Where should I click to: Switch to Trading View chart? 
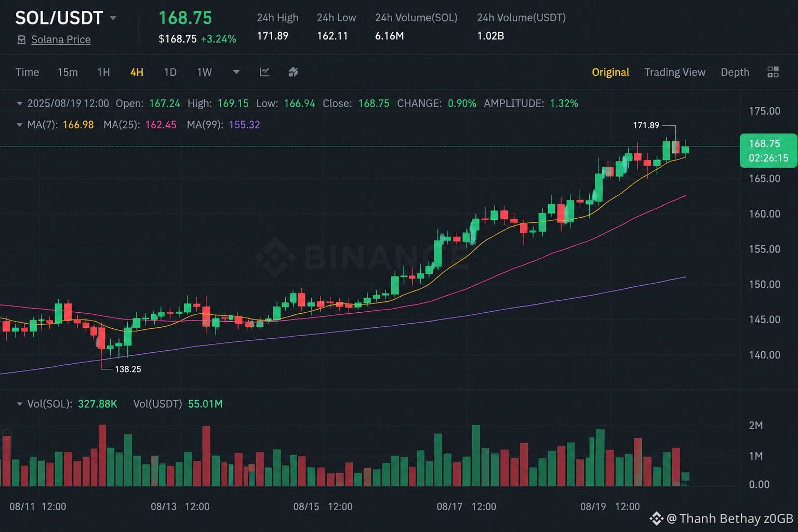[x=675, y=72]
